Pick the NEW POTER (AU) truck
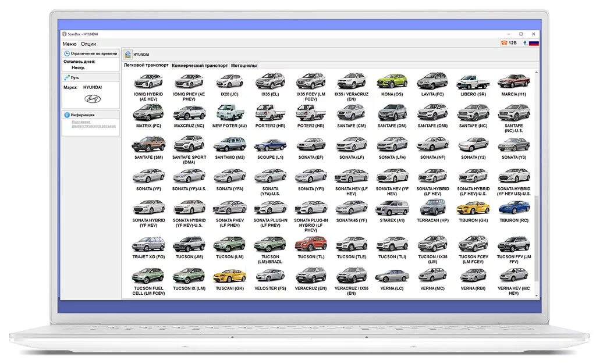This screenshot has width=596, height=364. point(229,116)
